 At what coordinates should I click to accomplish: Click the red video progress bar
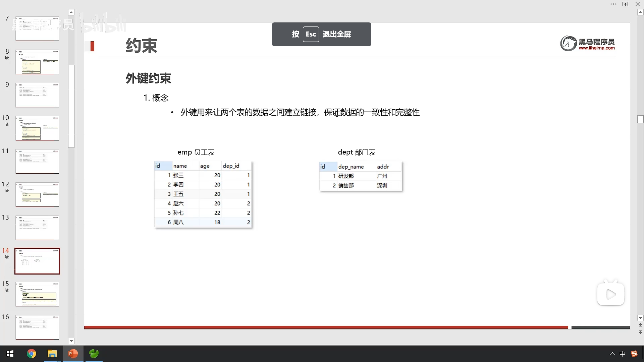[325, 327]
